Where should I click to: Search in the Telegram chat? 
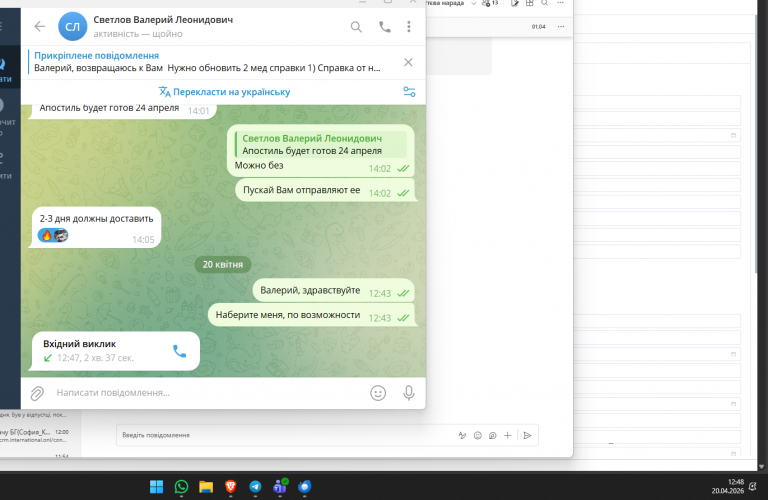click(356, 27)
